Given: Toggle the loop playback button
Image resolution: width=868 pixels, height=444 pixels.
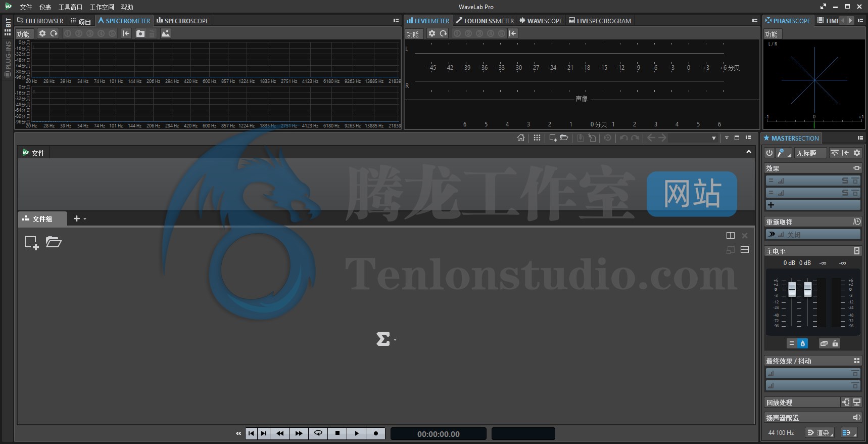Looking at the screenshot, I should (318, 433).
